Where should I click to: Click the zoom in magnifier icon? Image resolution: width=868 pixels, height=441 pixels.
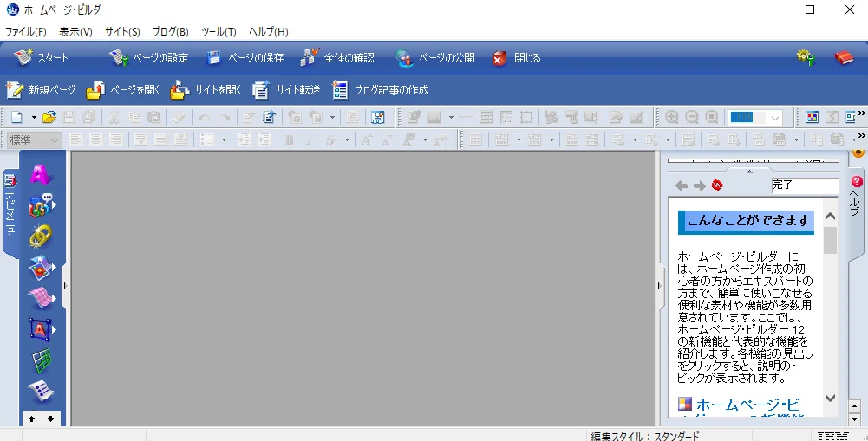tap(671, 117)
